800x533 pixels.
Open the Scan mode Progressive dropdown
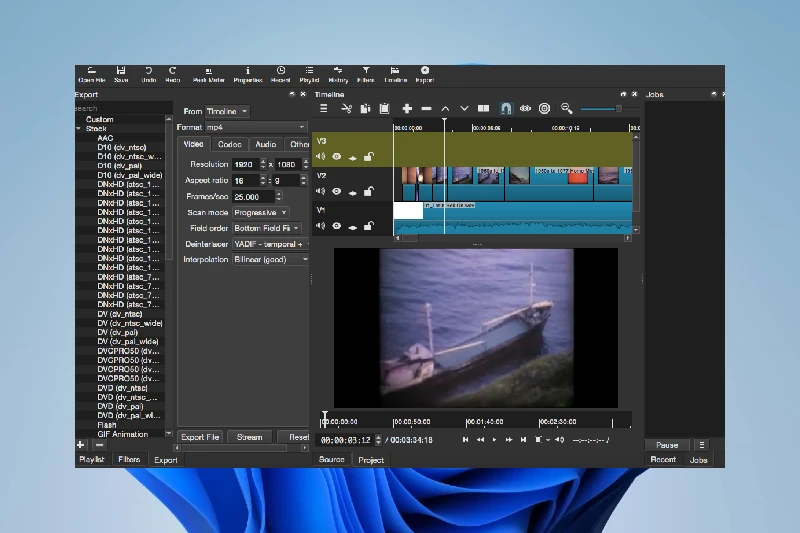click(261, 212)
